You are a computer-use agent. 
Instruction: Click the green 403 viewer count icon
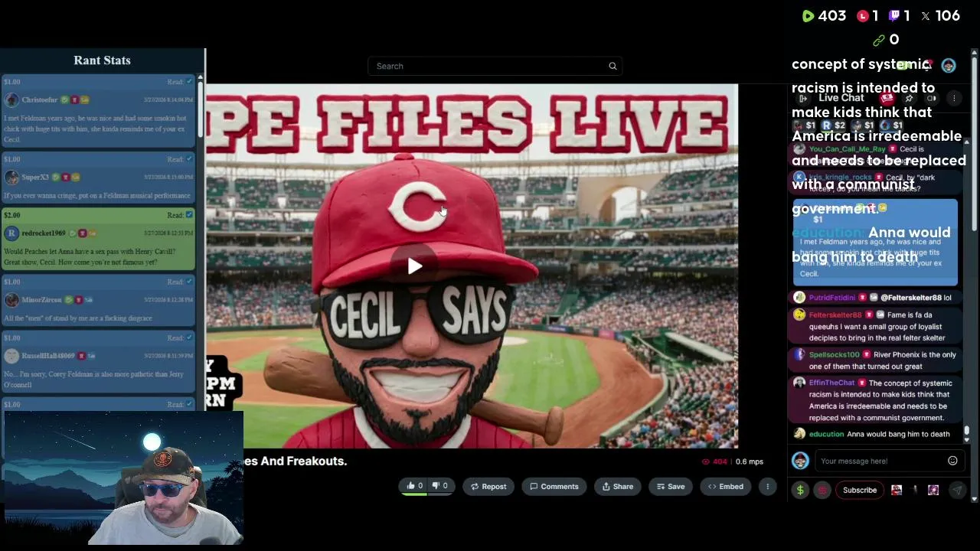(808, 16)
